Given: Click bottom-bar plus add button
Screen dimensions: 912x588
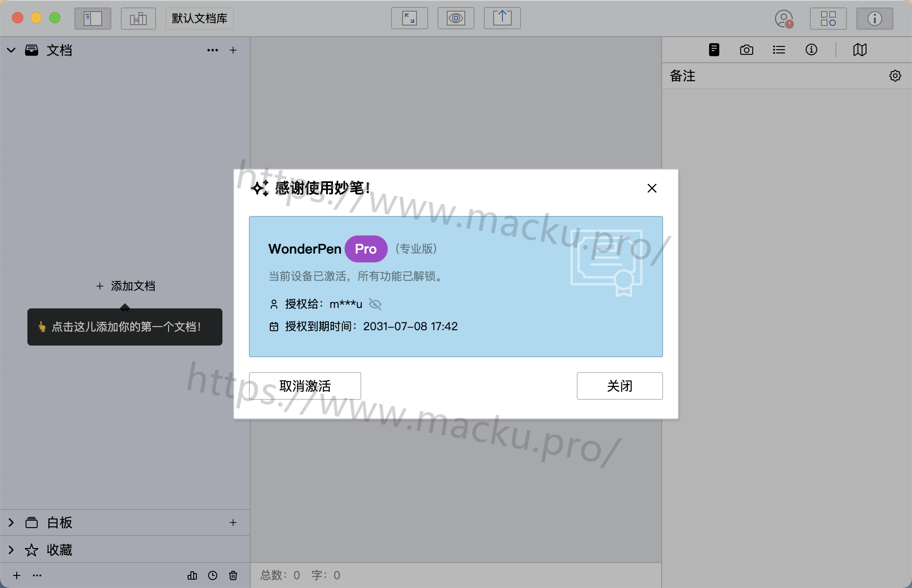Looking at the screenshot, I should click(17, 575).
